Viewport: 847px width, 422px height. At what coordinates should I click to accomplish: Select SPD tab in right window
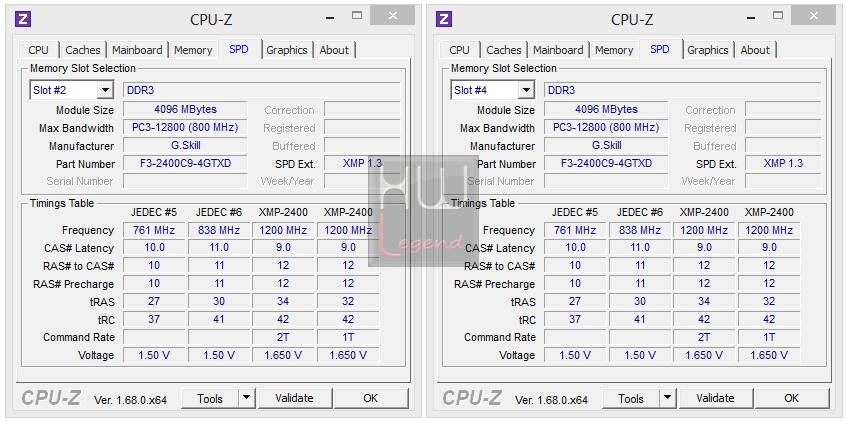[660, 49]
